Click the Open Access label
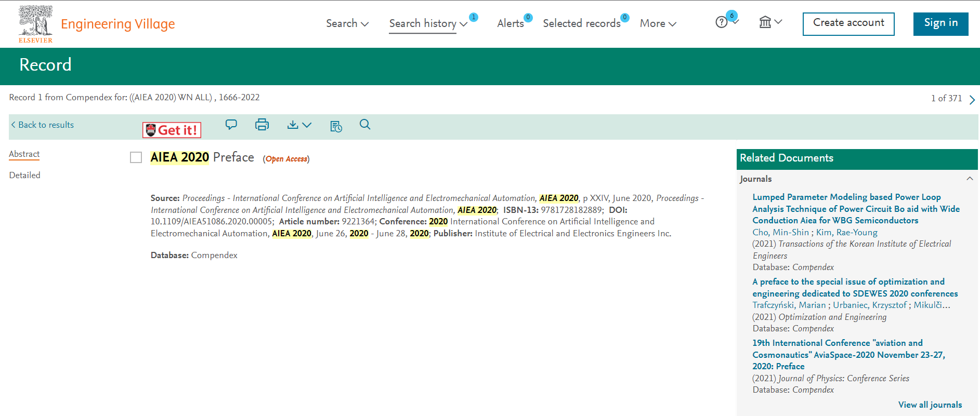980x416 pixels. tap(286, 159)
